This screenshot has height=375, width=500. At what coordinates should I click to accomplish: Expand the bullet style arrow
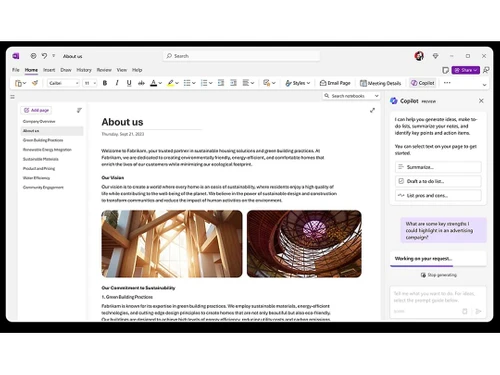[194, 83]
